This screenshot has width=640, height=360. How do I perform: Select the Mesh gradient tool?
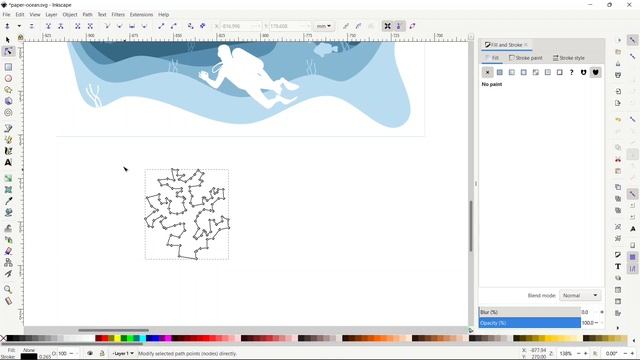click(x=8, y=190)
